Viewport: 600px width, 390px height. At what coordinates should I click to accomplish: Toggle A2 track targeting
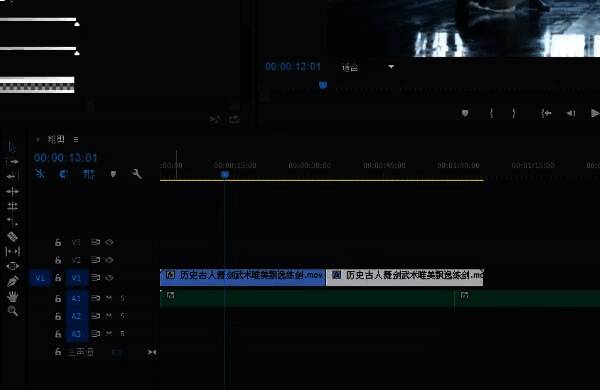click(x=76, y=316)
